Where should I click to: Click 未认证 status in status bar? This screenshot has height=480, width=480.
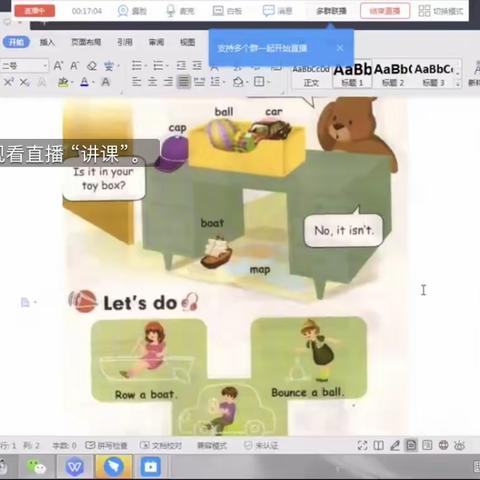[261, 445]
